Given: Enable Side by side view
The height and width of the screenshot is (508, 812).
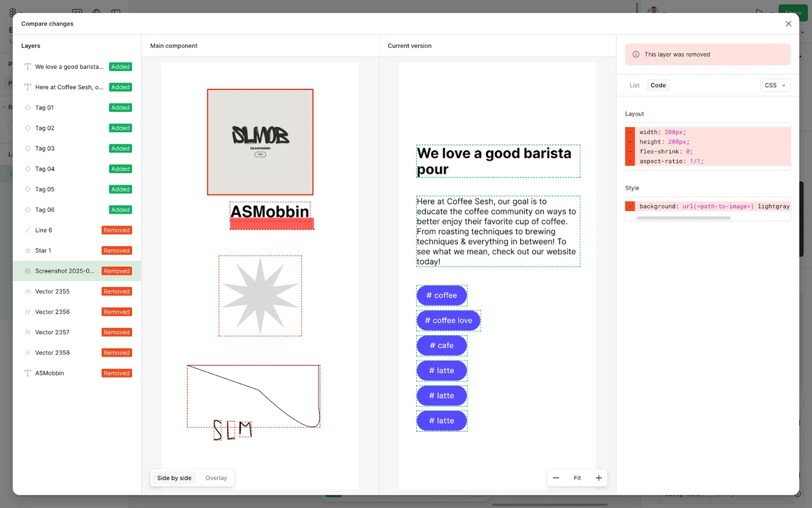Looking at the screenshot, I should pos(174,478).
